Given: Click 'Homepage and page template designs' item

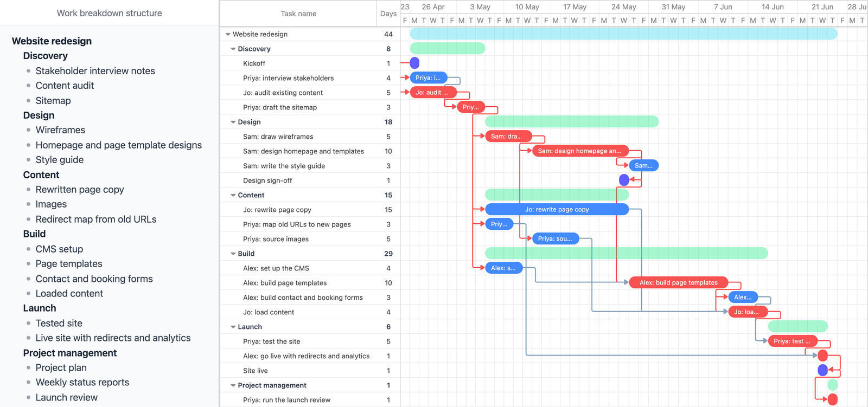Looking at the screenshot, I should coord(119,145).
